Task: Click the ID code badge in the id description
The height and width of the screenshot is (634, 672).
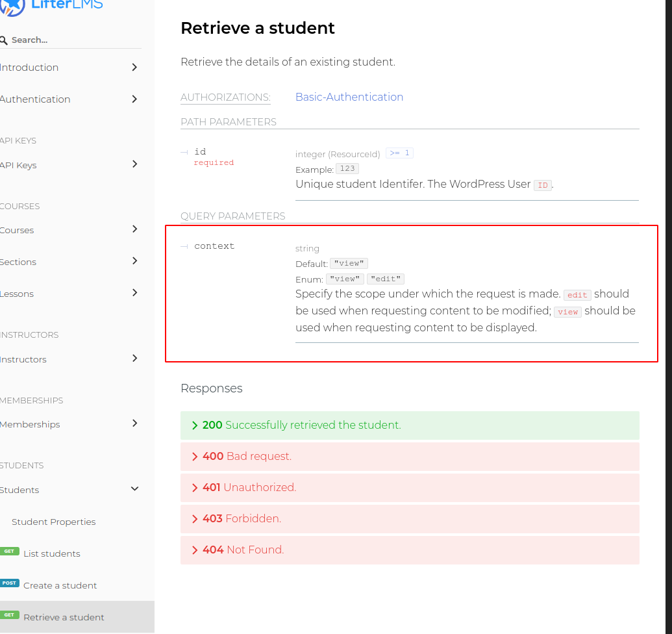Action: point(543,185)
